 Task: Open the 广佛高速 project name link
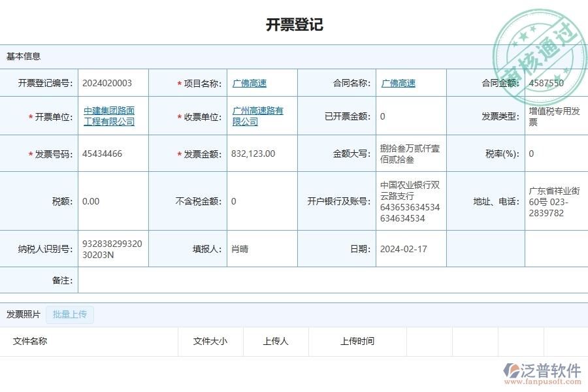[x=248, y=82]
